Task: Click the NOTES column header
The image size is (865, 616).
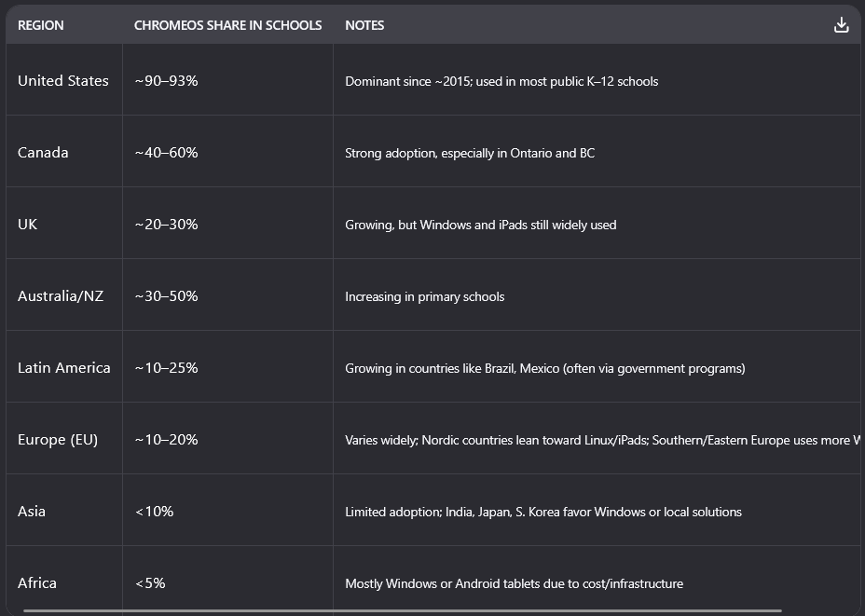Action: click(364, 25)
